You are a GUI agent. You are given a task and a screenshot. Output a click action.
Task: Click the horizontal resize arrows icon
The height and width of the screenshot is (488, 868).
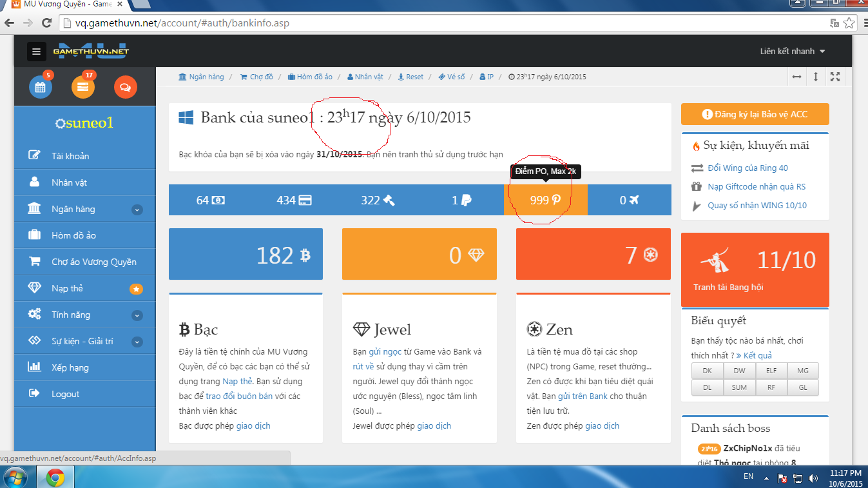tap(797, 77)
